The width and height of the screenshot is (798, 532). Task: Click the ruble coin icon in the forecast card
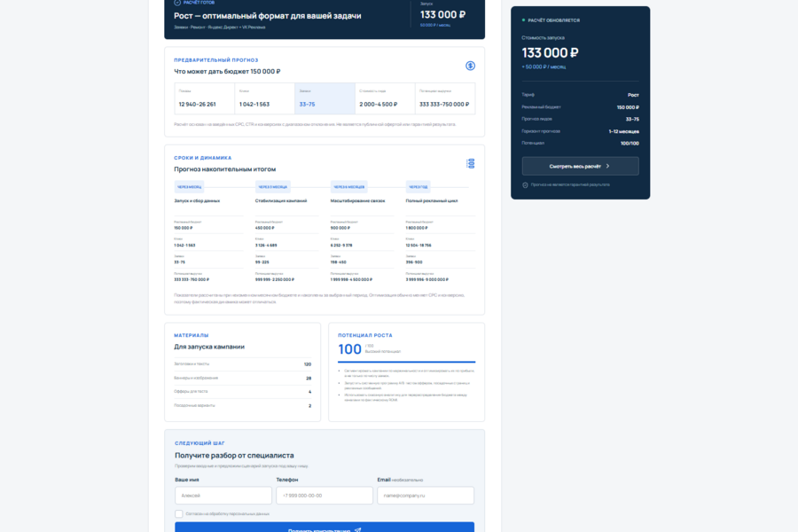(x=470, y=66)
